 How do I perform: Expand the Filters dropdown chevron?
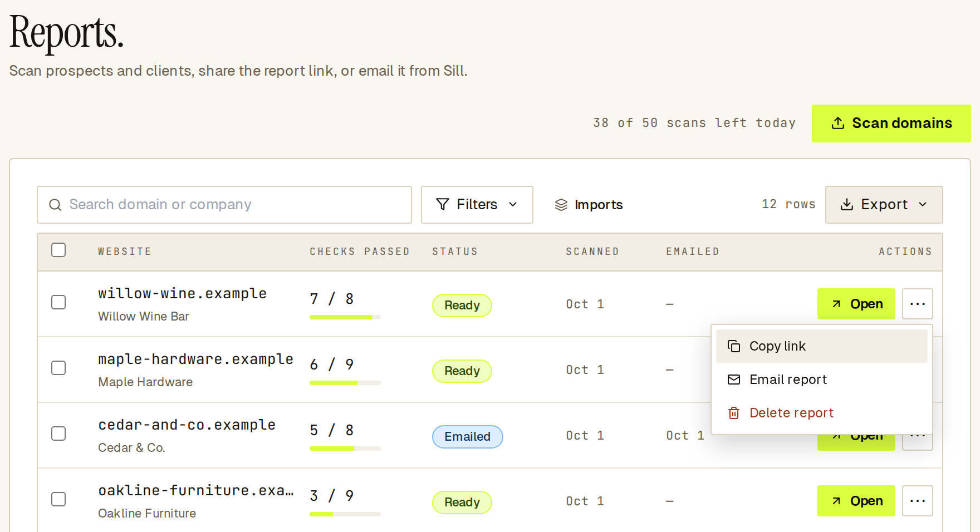tap(513, 204)
